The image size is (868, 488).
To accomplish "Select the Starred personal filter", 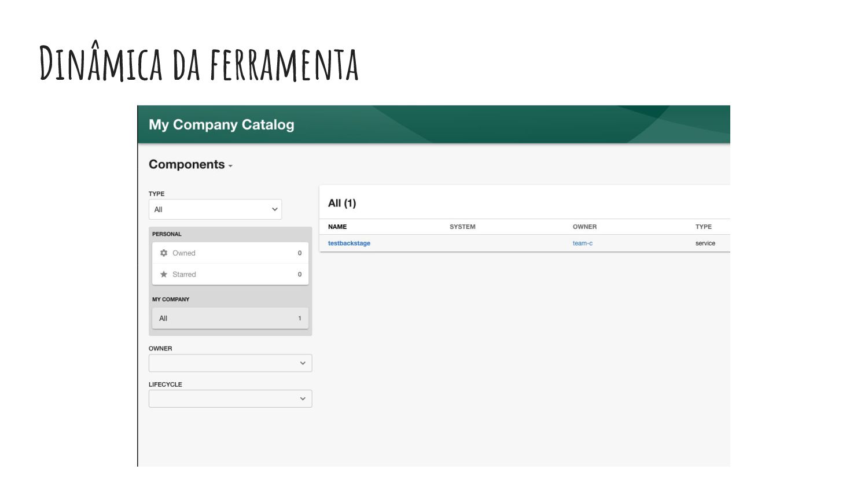I will (230, 275).
